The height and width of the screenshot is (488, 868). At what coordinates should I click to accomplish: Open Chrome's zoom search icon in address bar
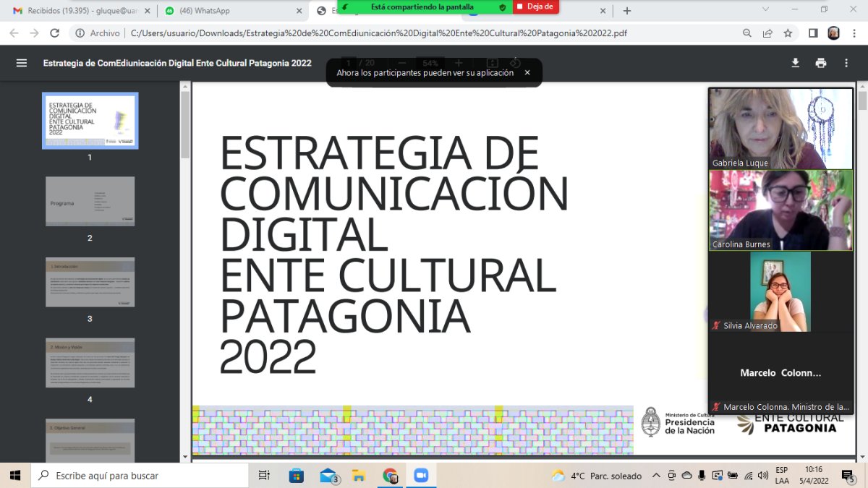(x=747, y=33)
